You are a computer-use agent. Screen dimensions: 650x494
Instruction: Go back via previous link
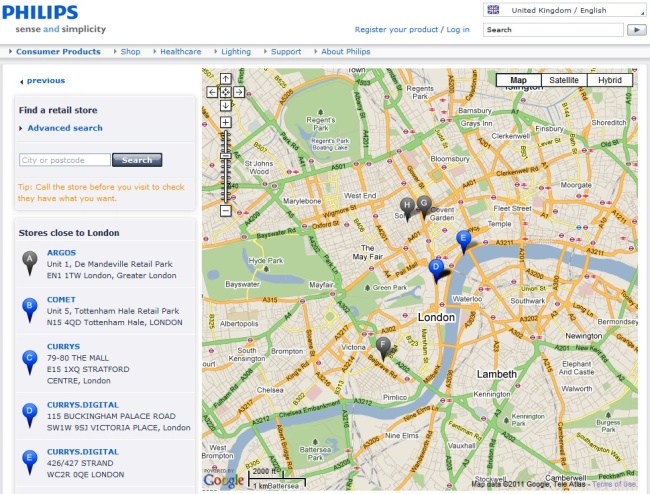[x=46, y=80]
